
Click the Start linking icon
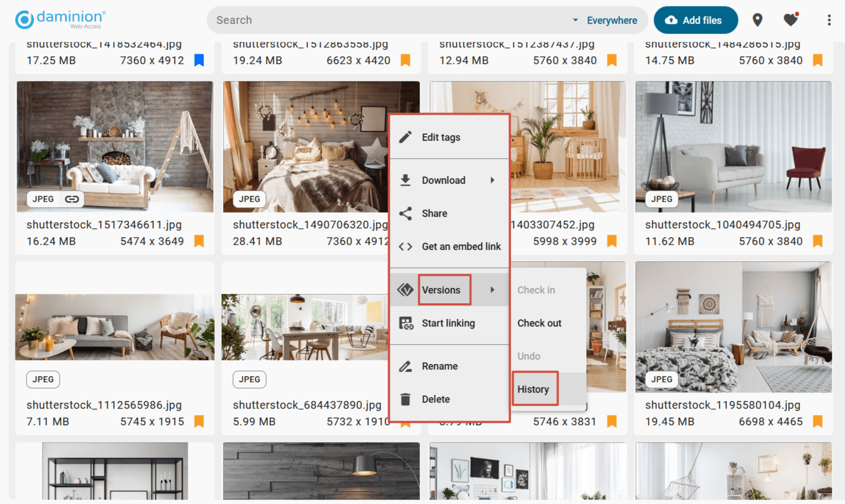pos(406,323)
